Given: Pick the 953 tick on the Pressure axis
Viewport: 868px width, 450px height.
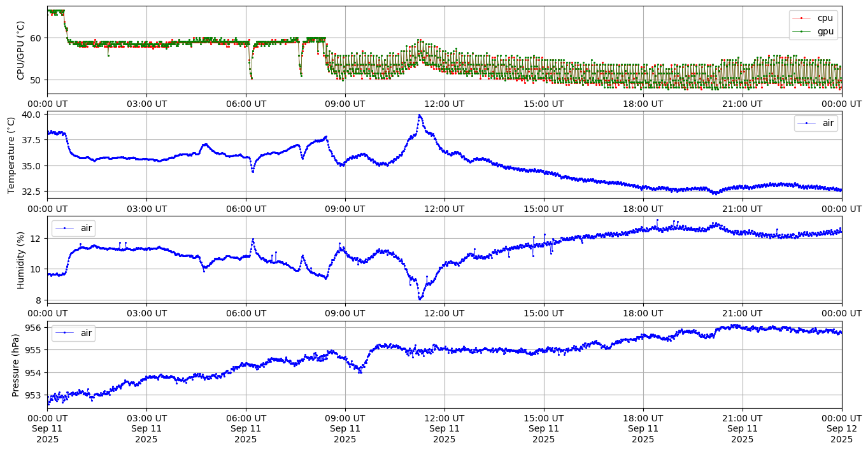Looking at the screenshot, I should (32, 395).
